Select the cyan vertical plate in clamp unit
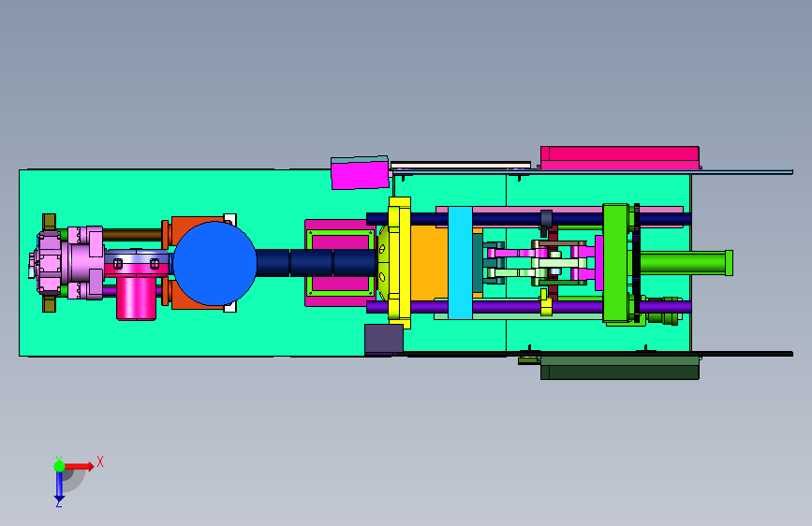812x526 pixels. click(460, 262)
